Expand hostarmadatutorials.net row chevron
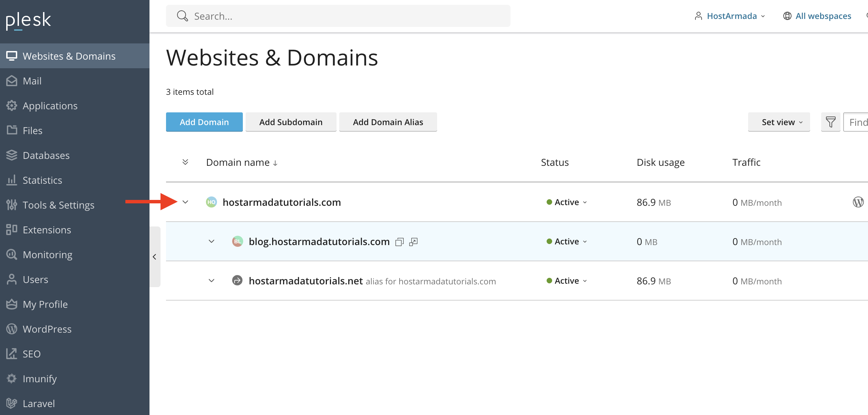The width and height of the screenshot is (868, 415). tap(211, 281)
